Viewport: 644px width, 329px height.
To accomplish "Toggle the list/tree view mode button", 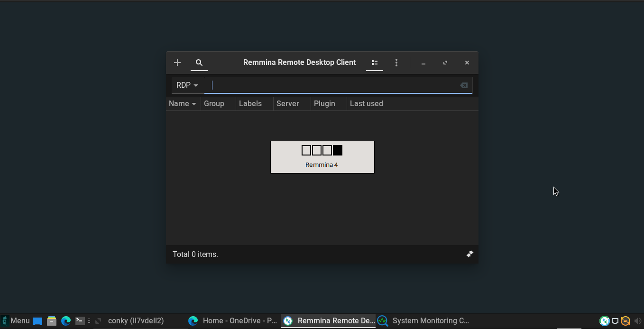I will click(375, 63).
